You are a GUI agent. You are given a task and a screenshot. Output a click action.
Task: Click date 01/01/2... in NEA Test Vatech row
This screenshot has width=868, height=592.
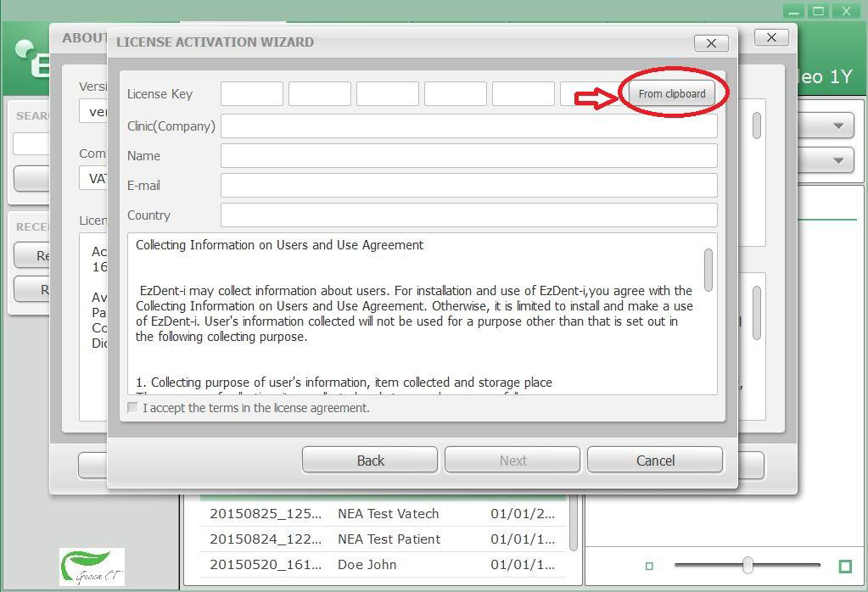pos(523,514)
